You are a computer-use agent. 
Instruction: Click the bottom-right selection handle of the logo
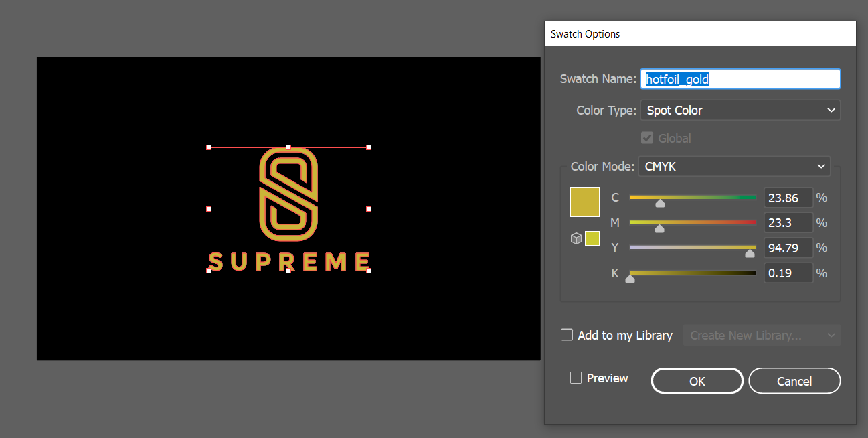click(369, 271)
